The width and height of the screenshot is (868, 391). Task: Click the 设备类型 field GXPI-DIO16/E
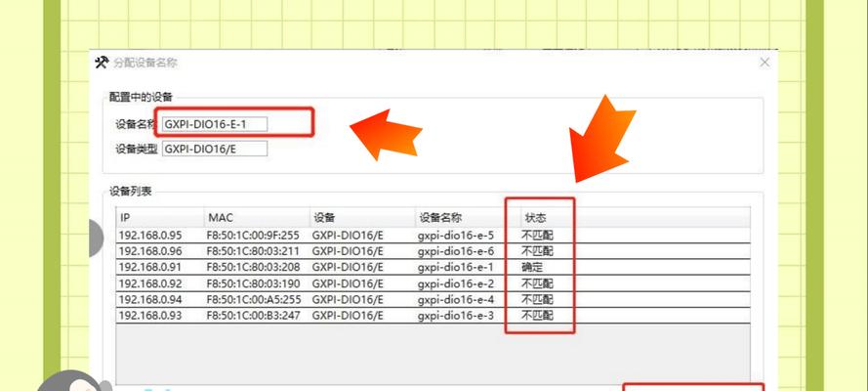(x=215, y=149)
